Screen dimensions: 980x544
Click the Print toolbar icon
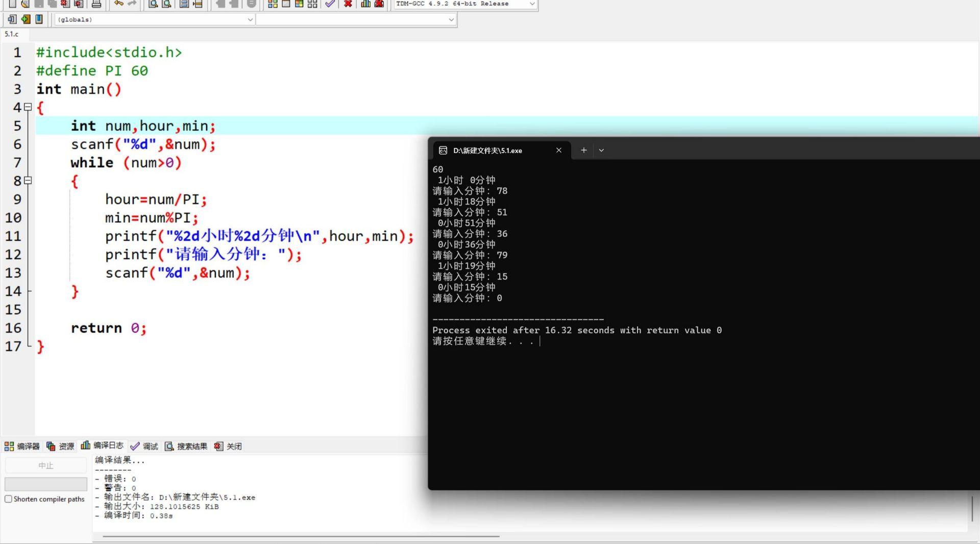click(96, 4)
